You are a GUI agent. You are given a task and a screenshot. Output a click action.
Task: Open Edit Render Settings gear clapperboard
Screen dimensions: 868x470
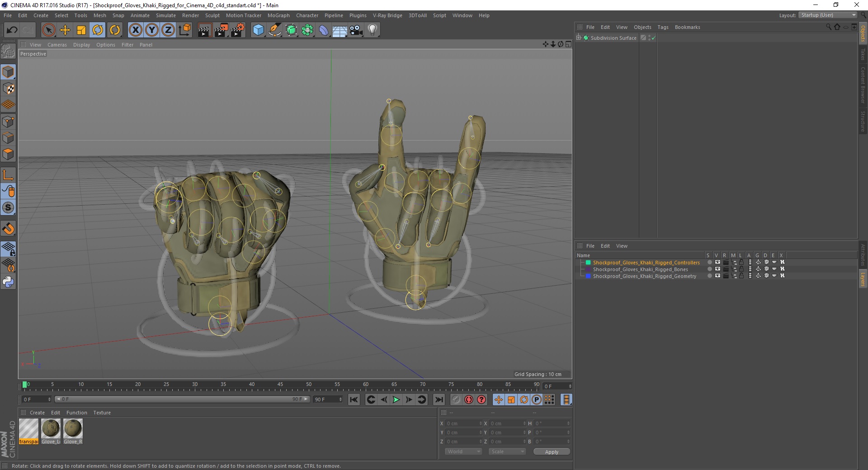point(238,30)
